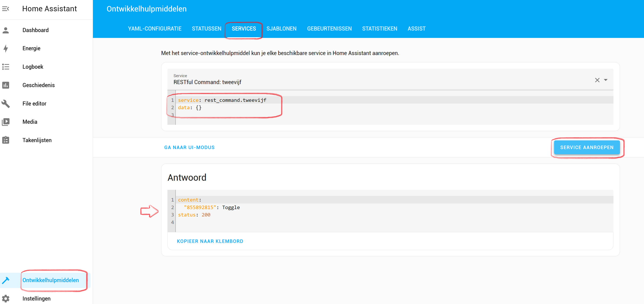Switch to the YAML-CONFIGURATIE tab
The image size is (644, 304).
click(154, 29)
